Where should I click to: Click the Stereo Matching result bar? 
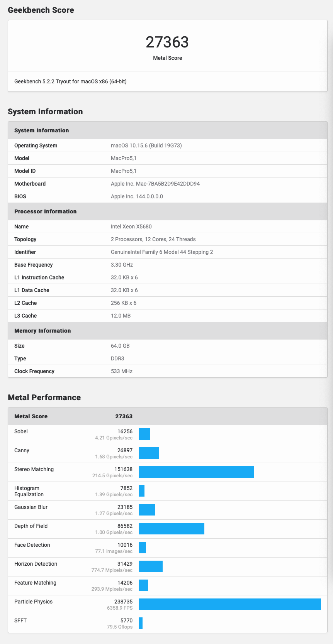point(196,472)
